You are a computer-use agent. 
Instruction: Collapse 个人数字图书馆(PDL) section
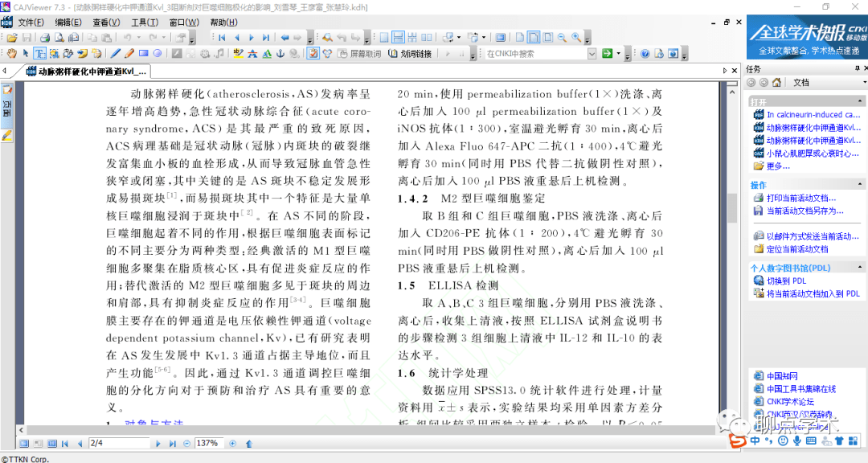pos(860,267)
